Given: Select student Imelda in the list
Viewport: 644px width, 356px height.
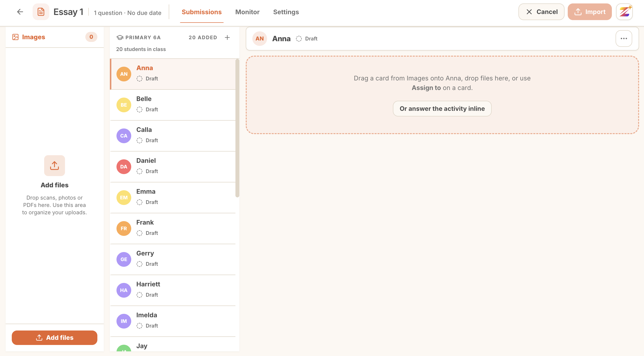Looking at the screenshot, I should [x=173, y=321].
